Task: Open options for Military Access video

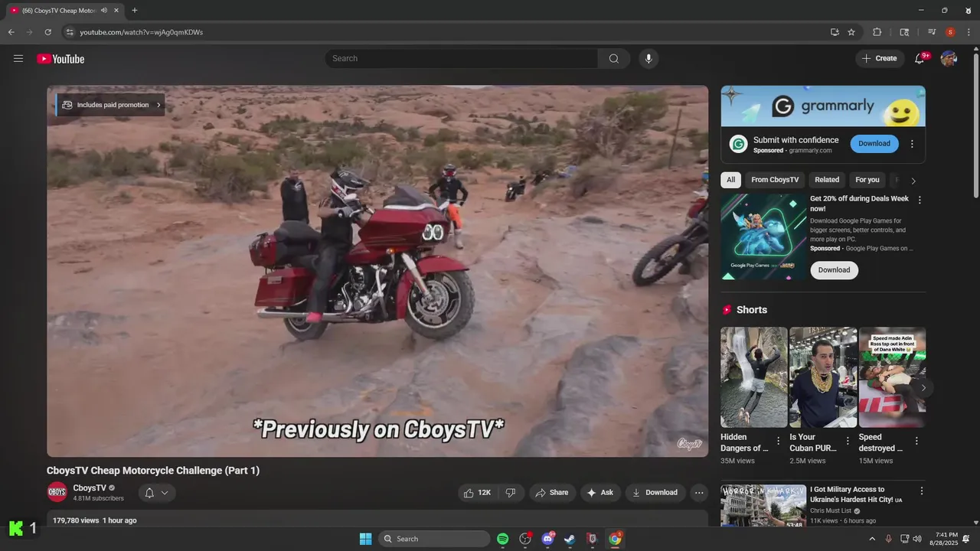Action: (922, 491)
